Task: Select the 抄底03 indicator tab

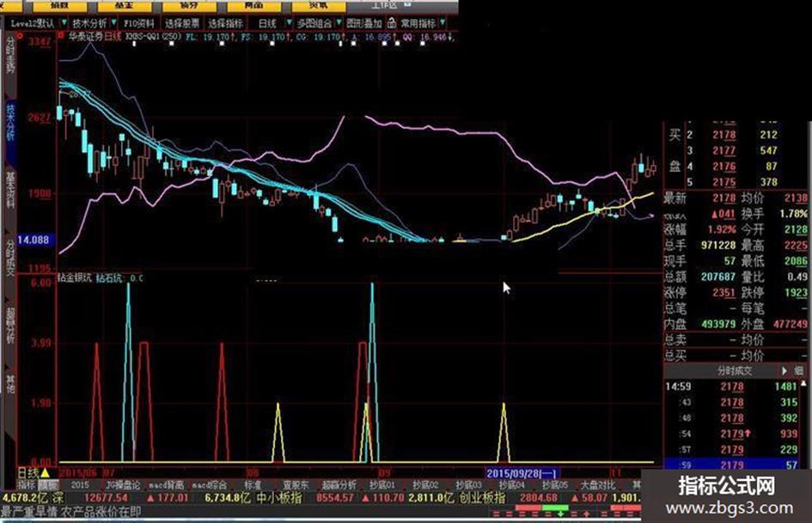Action: [x=468, y=485]
